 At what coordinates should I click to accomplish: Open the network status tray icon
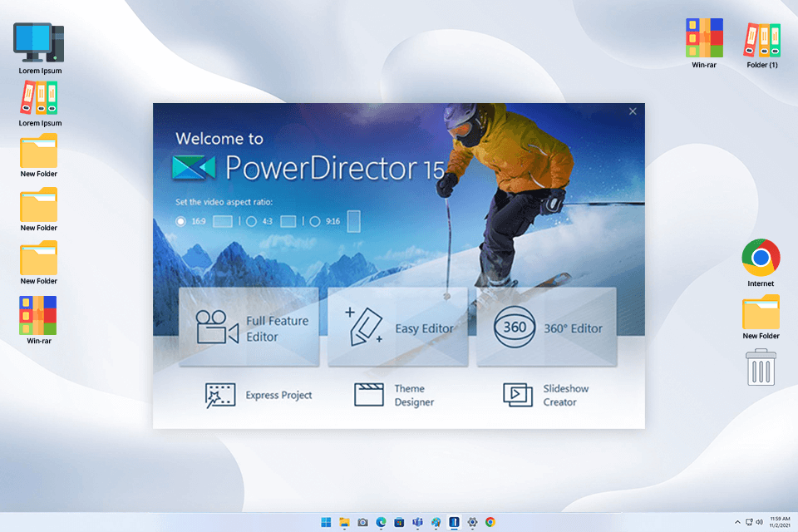749,522
